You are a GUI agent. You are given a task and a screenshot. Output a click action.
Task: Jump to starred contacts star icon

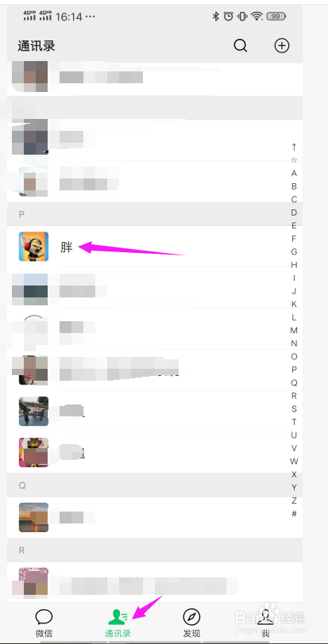tap(294, 159)
